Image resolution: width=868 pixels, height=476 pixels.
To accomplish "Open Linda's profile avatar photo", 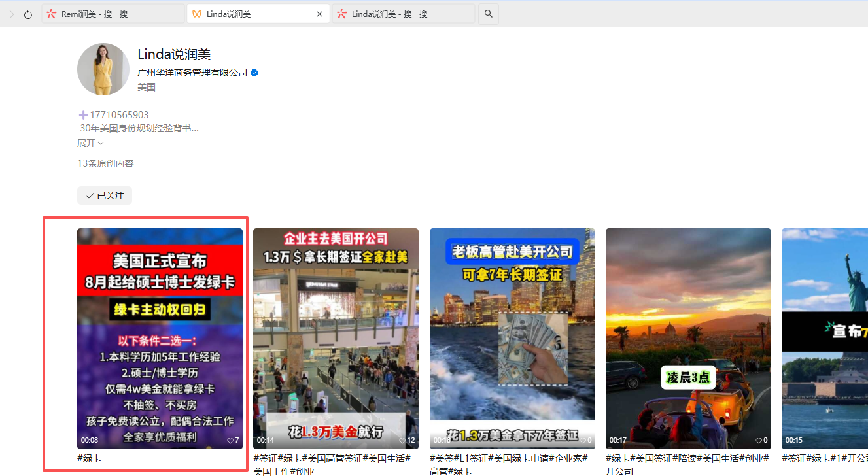I will point(103,69).
